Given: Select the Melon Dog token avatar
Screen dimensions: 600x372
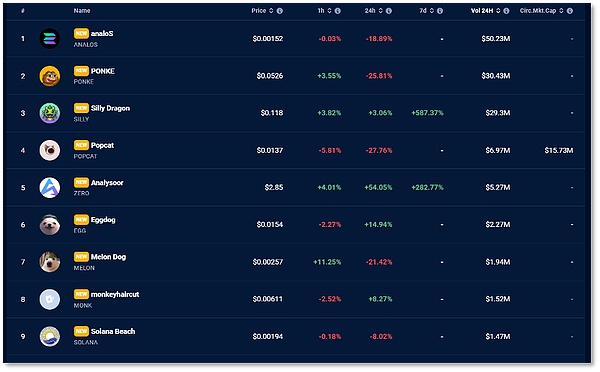Looking at the screenshot, I should 50,262.
